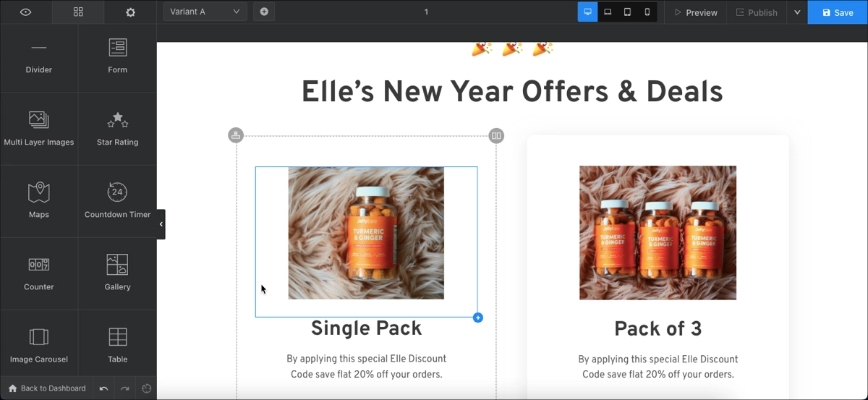Image resolution: width=868 pixels, height=400 pixels.
Task: Switch to the widgets grid tab
Action: [78, 12]
